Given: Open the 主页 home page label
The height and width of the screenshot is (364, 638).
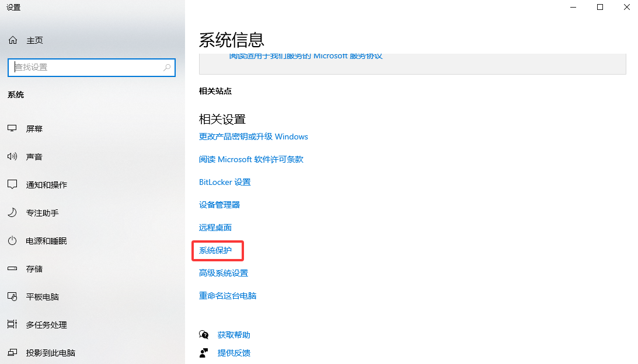Looking at the screenshot, I should click(x=34, y=40).
